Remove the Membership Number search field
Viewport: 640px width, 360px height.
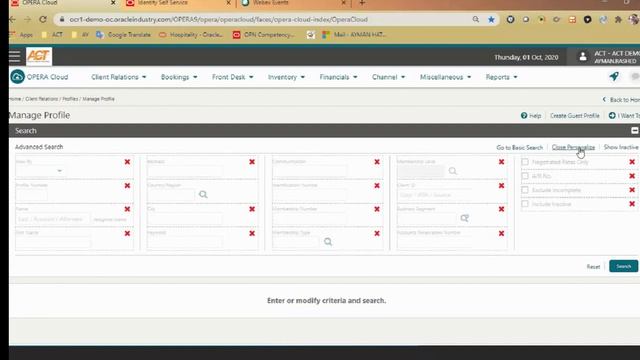click(x=377, y=209)
